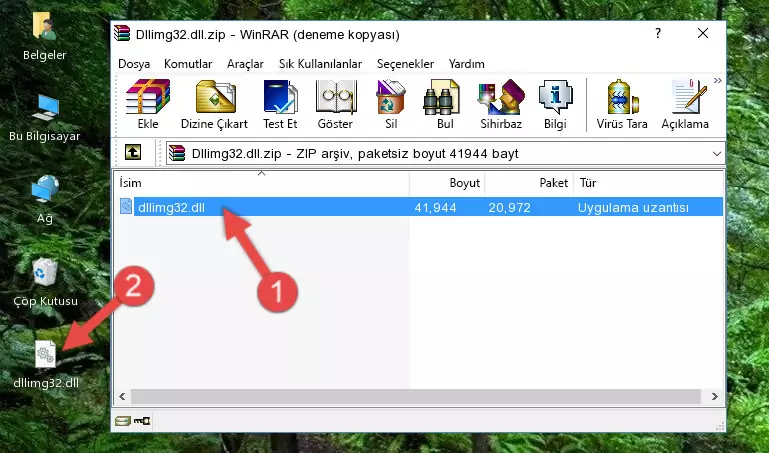769x453 pixels.
Task: Show archive Bilgi (Info)
Action: point(555,104)
